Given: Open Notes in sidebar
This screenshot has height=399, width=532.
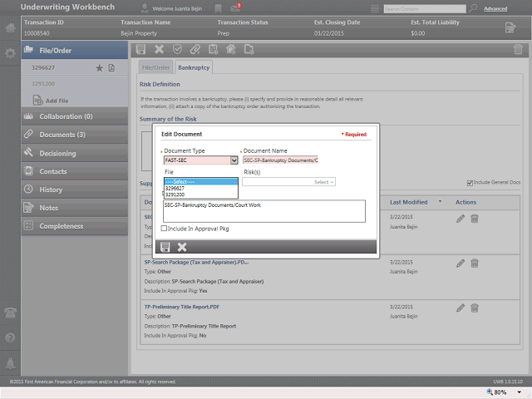Looking at the screenshot, I should (75, 208).
